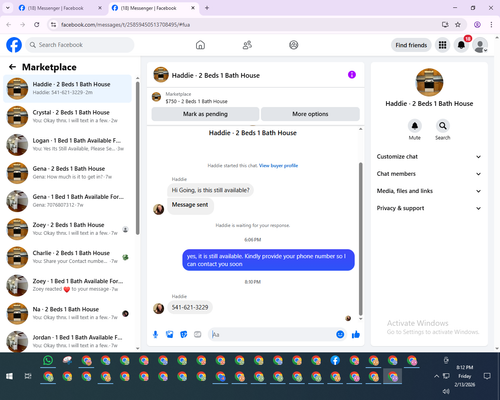Open Zoey - 2 Beds 1 Bath House chat
500x400 pixels.
[67, 229]
